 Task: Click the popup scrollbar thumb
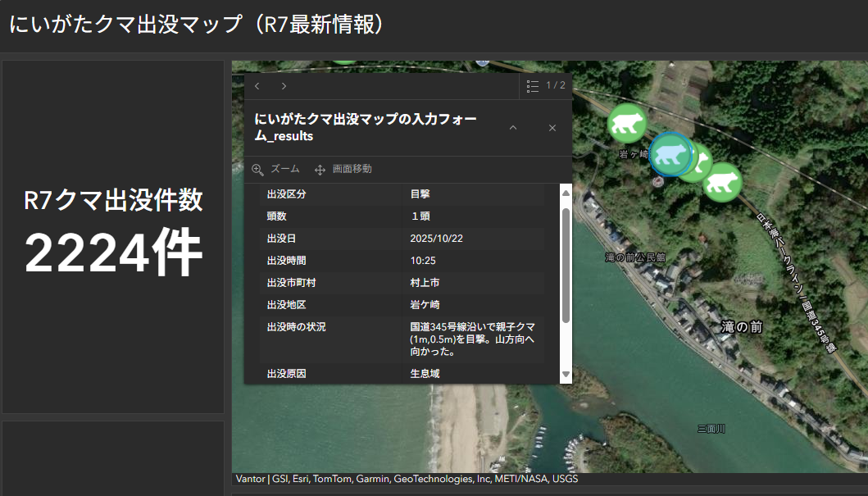click(566, 264)
